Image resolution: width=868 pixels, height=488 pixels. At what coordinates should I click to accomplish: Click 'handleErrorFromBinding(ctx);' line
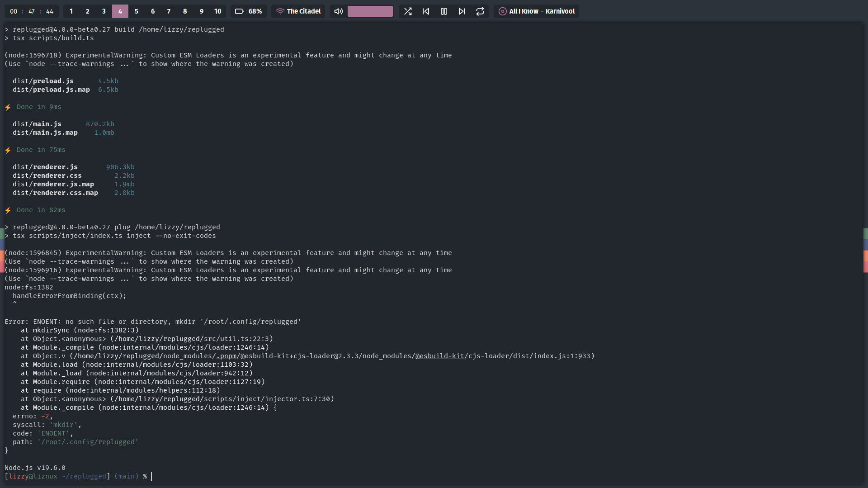(70, 296)
